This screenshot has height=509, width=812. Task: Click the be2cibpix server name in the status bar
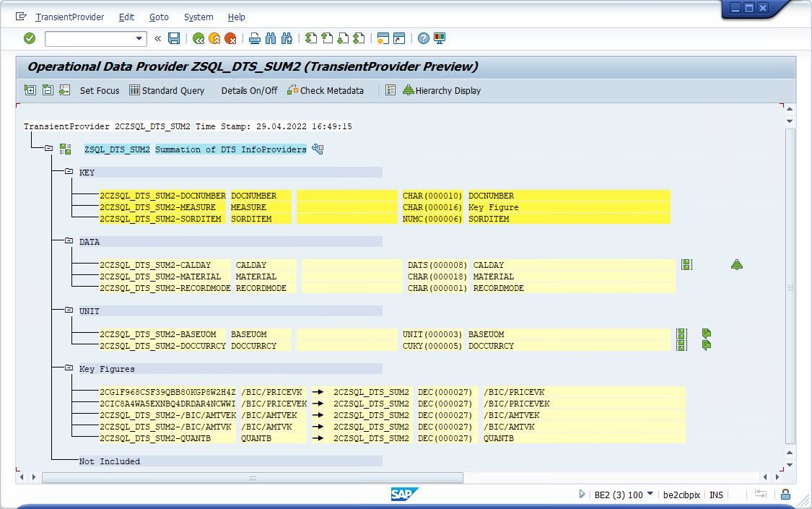click(681, 495)
